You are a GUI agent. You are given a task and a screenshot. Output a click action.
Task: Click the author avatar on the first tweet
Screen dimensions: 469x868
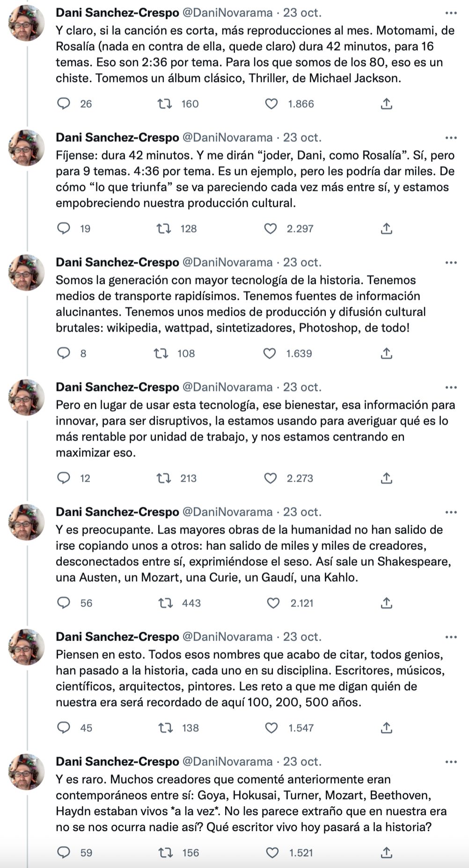[x=27, y=23]
